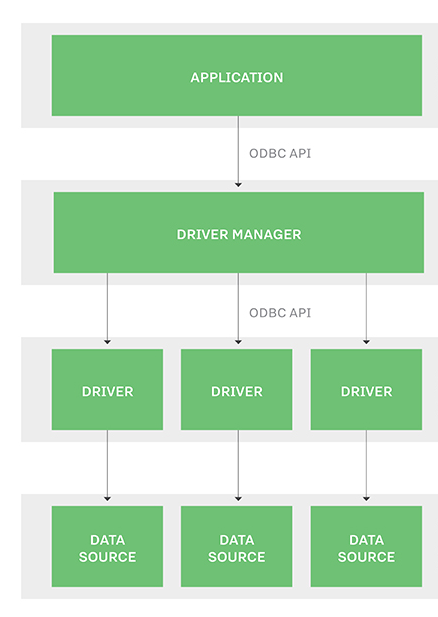
Task: Click the ODBC API label below DRIVER MANAGER
Action: tap(280, 313)
